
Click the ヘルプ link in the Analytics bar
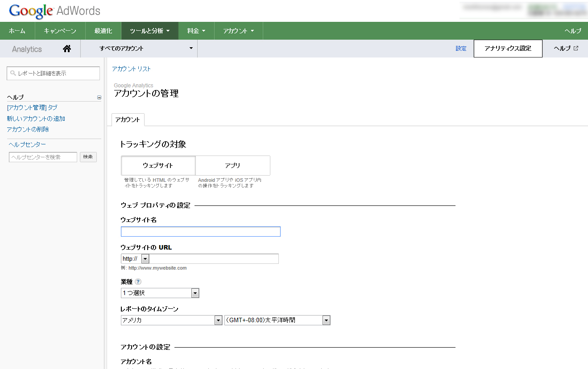pyautogui.click(x=562, y=49)
